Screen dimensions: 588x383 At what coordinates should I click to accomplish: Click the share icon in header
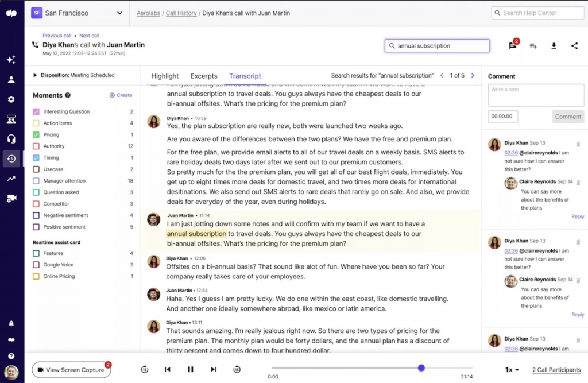coord(574,46)
